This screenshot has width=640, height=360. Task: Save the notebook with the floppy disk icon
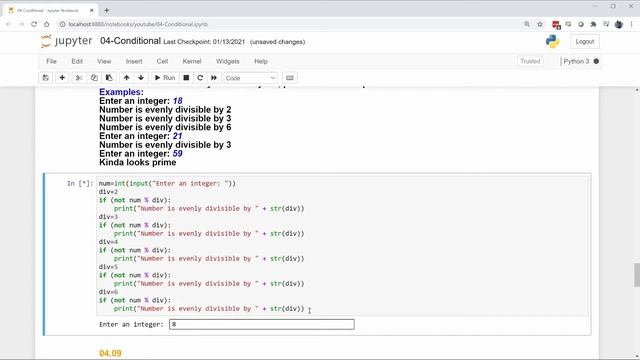coord(45,78)
